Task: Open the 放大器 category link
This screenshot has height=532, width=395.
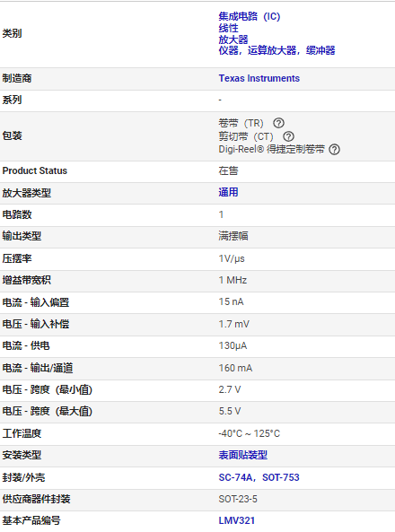Action: coord(233,39)
